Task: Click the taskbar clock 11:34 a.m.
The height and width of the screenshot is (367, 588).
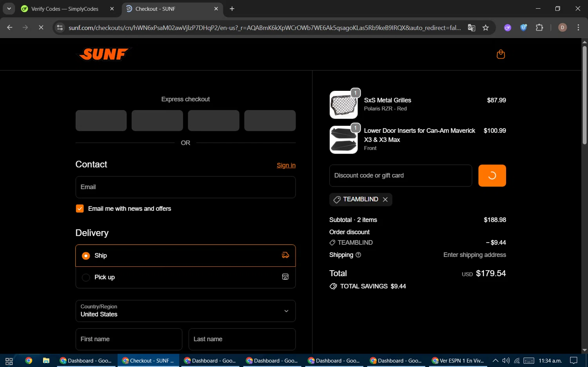Action: (x=550, y=361)
